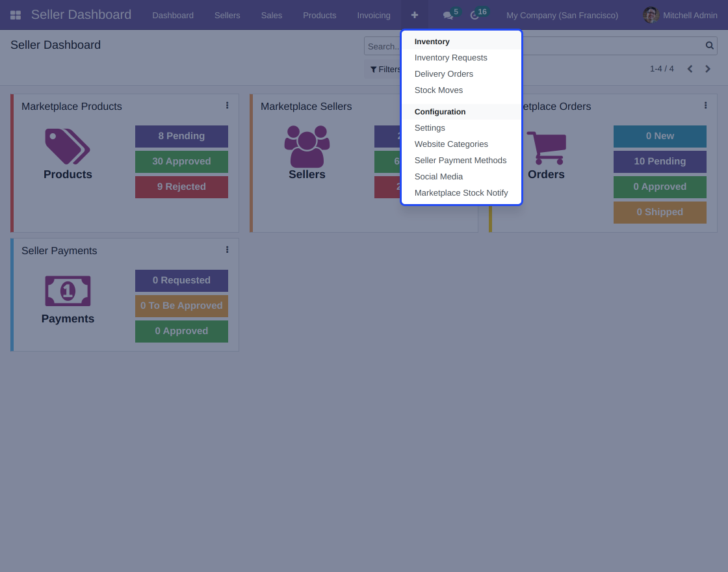
Task: Click the search magnifier icon
Action: 709,45
